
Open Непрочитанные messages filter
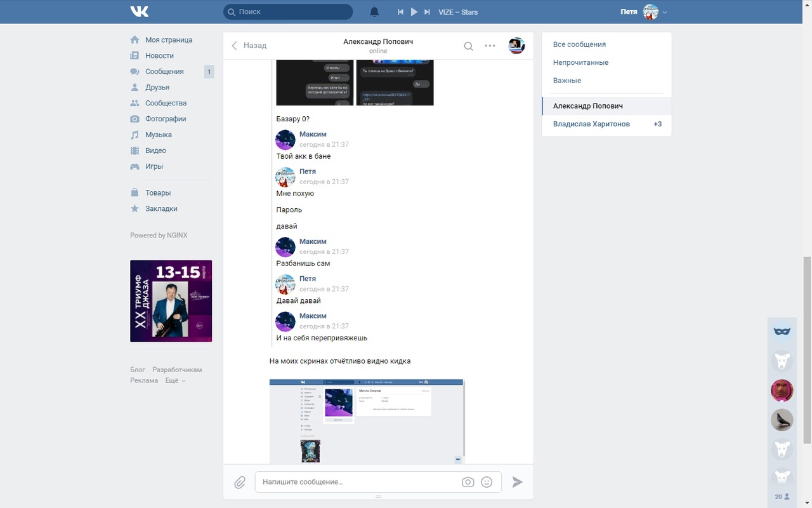(x=580, y=62)
